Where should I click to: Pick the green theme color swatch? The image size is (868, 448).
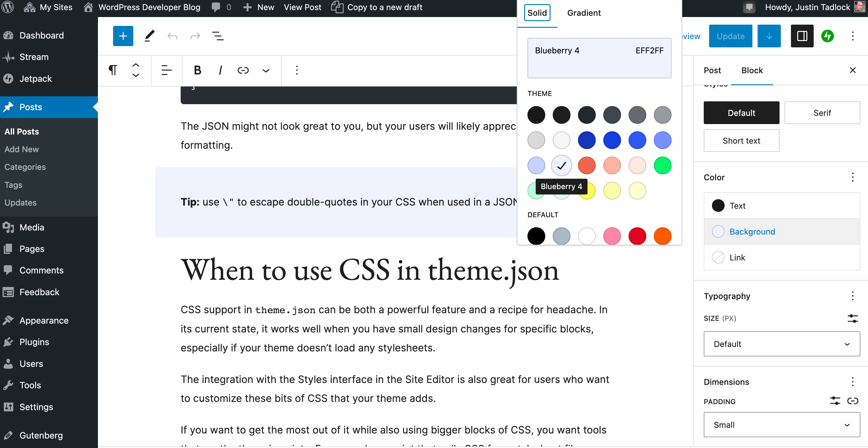(662, 165)
